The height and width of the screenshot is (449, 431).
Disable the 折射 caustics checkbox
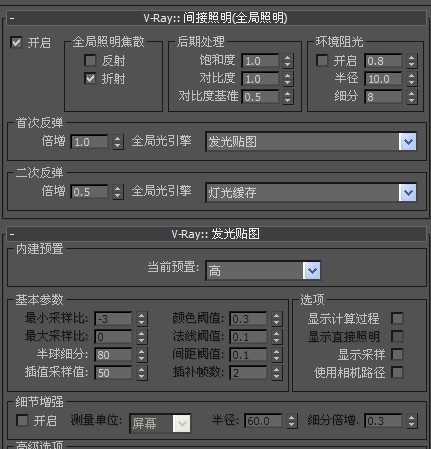point(90,78)
